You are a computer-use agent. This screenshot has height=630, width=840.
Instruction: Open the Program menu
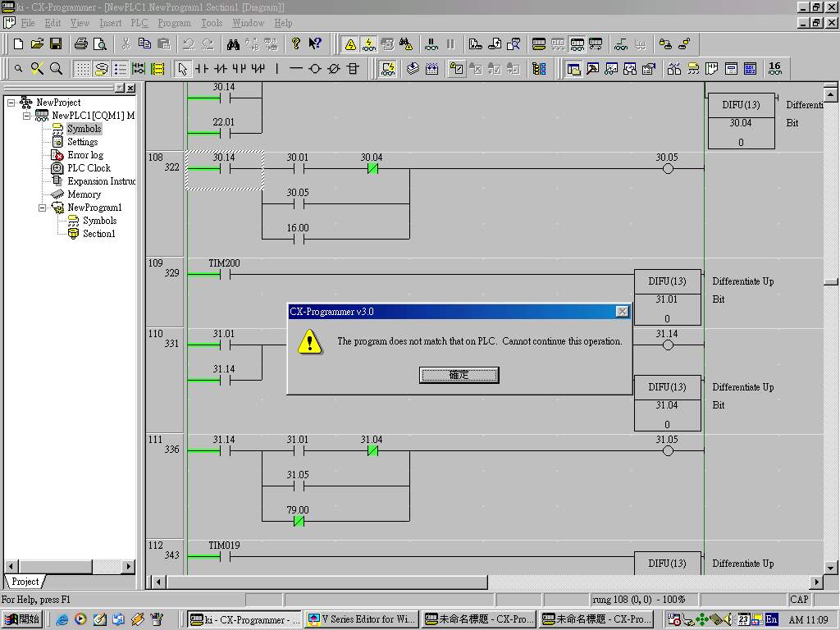(174, 23)
